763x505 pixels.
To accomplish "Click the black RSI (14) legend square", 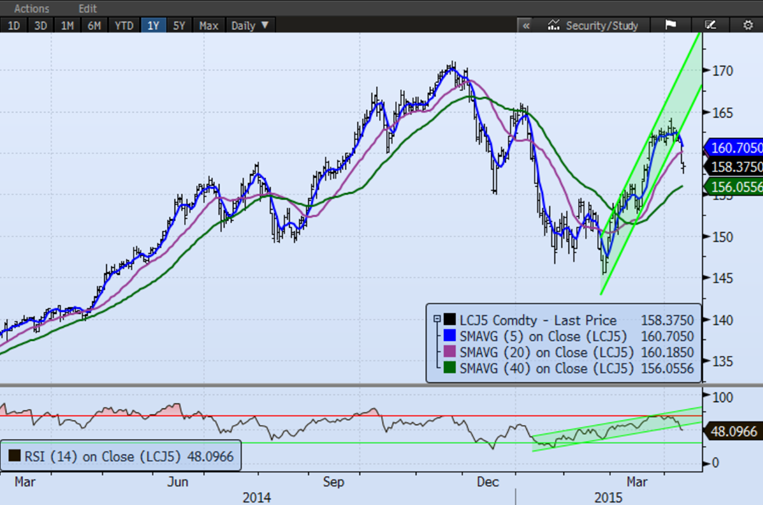I will pyautogui.click(x=12, y=456).
